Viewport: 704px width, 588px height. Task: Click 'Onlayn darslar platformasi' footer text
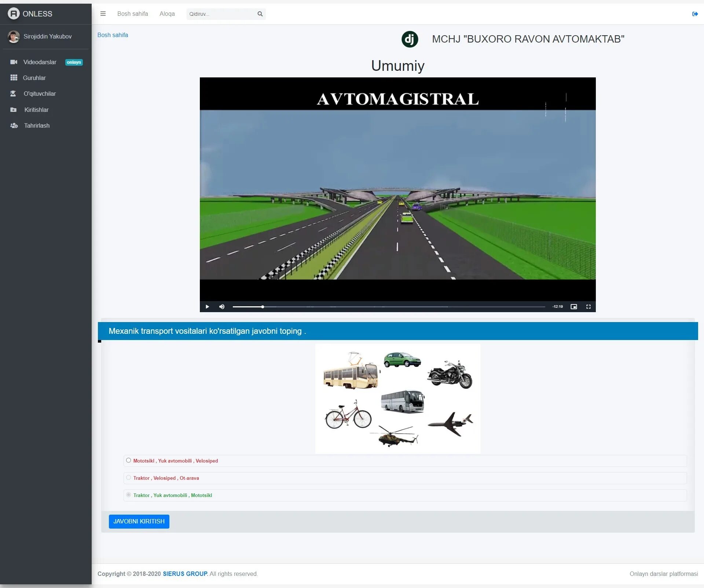664,574
